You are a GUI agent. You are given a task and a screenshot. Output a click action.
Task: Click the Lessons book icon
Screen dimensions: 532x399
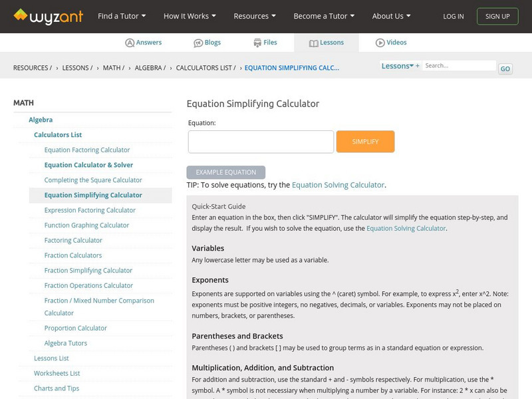(x=314, y=43)
